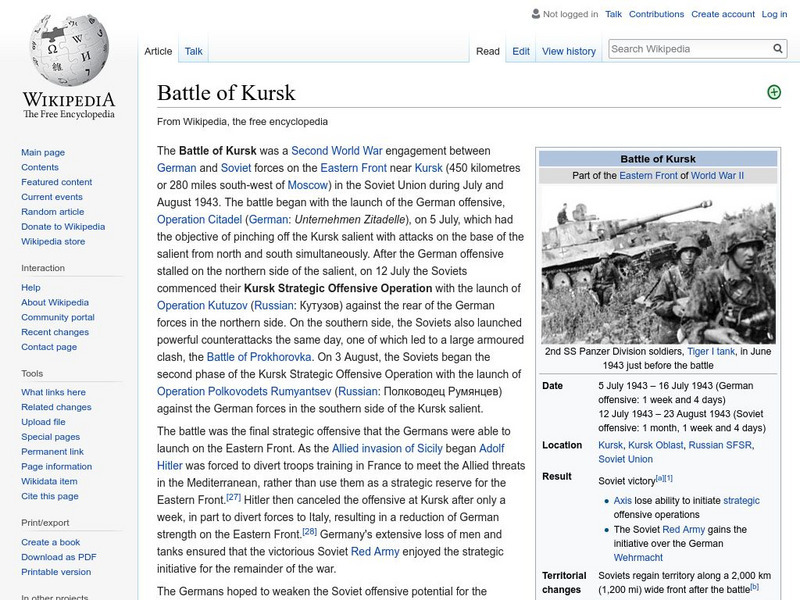This screenshot has width=800, height=600.
Task: Open Page information link
Action: (57, 466)
